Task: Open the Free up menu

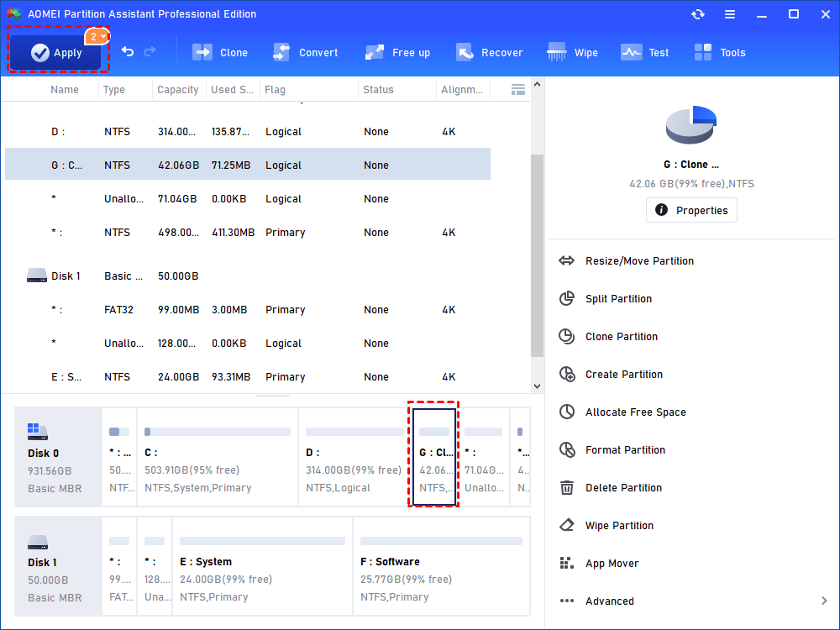Action: [397, 52]
